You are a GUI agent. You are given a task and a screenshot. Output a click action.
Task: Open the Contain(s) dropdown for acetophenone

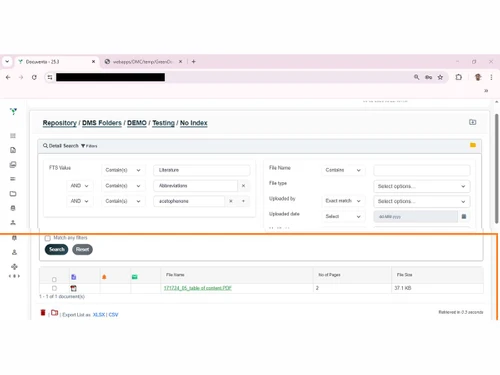tap(123, 201)
